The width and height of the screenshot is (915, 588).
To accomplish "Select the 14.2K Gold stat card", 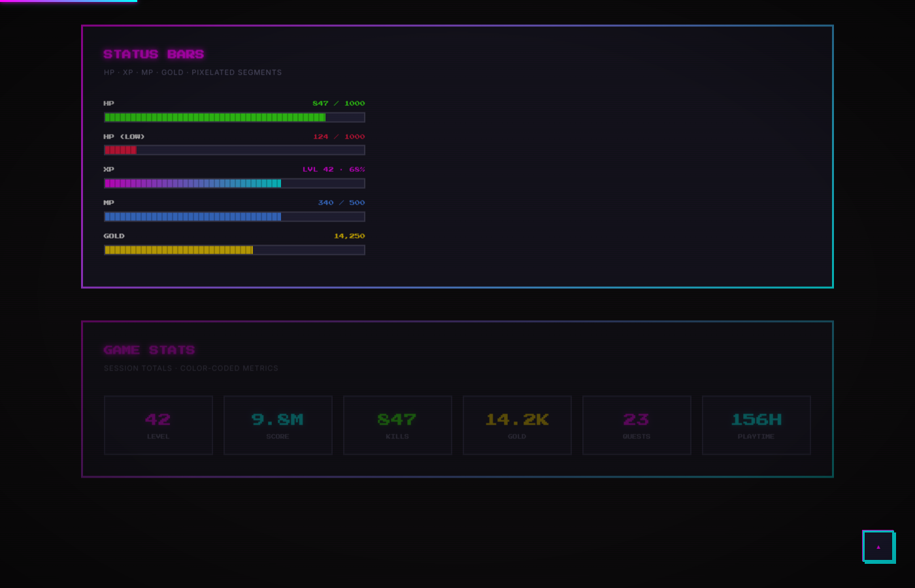I will click(517, 425).
